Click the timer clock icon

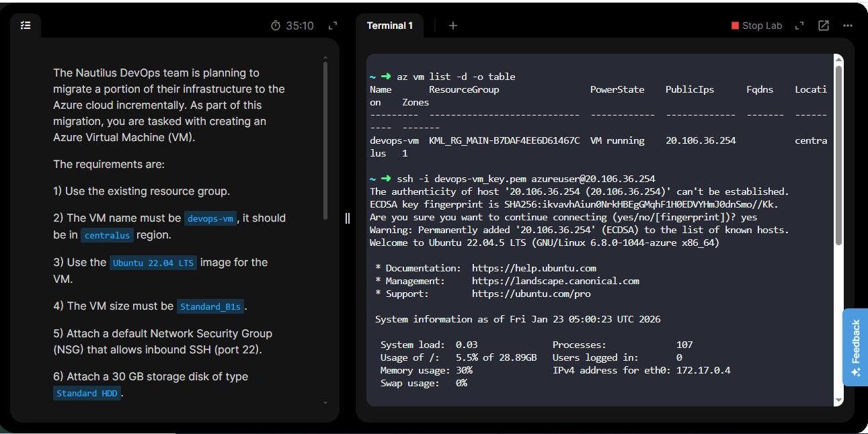[276, 26]
